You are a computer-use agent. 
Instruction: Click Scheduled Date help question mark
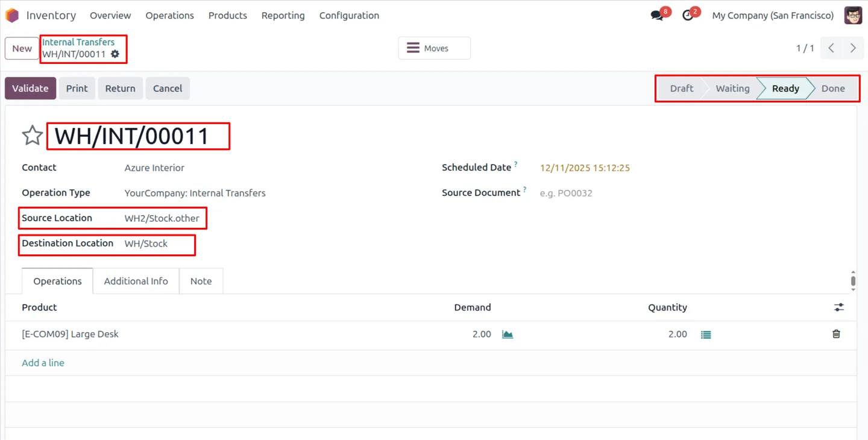coord(516,164)
